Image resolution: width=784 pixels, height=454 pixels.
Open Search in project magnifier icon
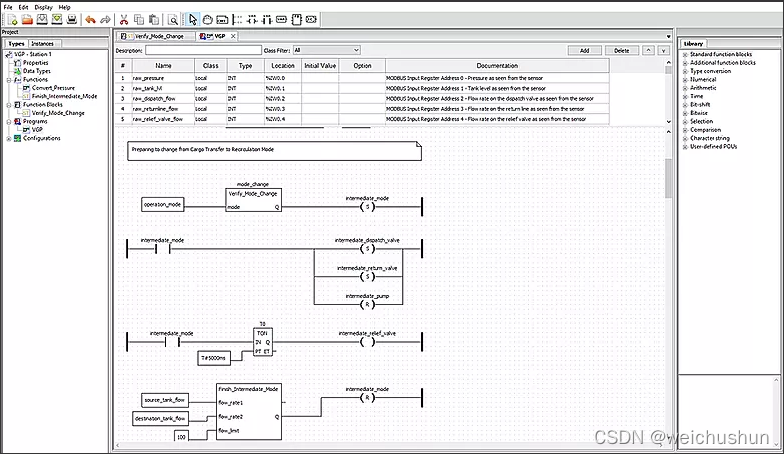pos(173,20)
